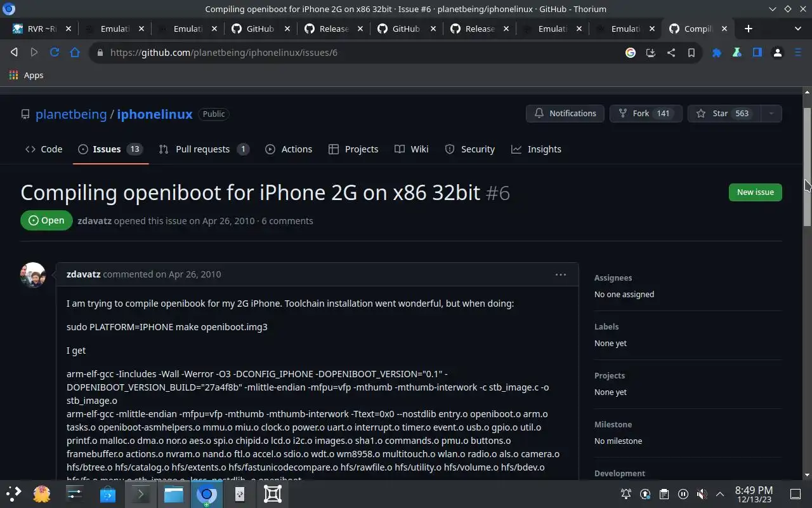
Task: Click the browser forward arrow
Action: tap(34, 53)
